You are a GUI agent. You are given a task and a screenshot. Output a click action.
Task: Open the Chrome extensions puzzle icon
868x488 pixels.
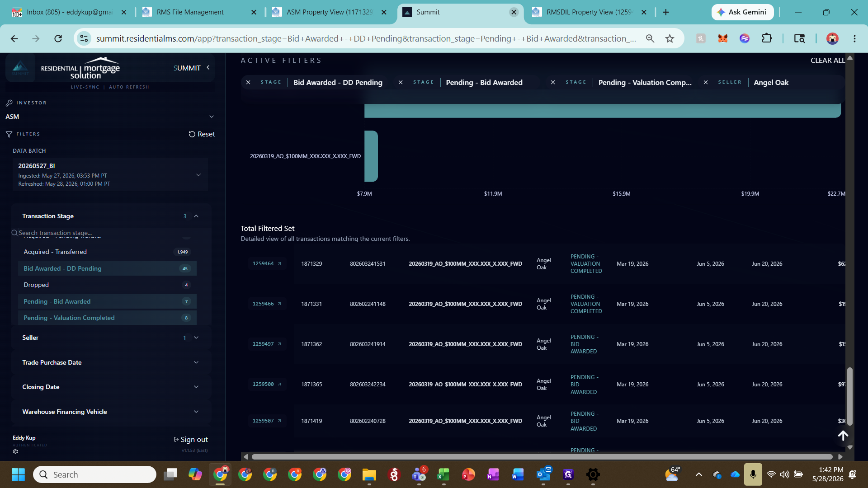(x=767, y=39)
